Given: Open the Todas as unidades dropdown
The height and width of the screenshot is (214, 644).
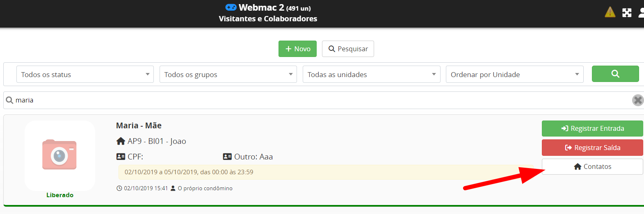Looking at the screenshot, I should point(371,74).
